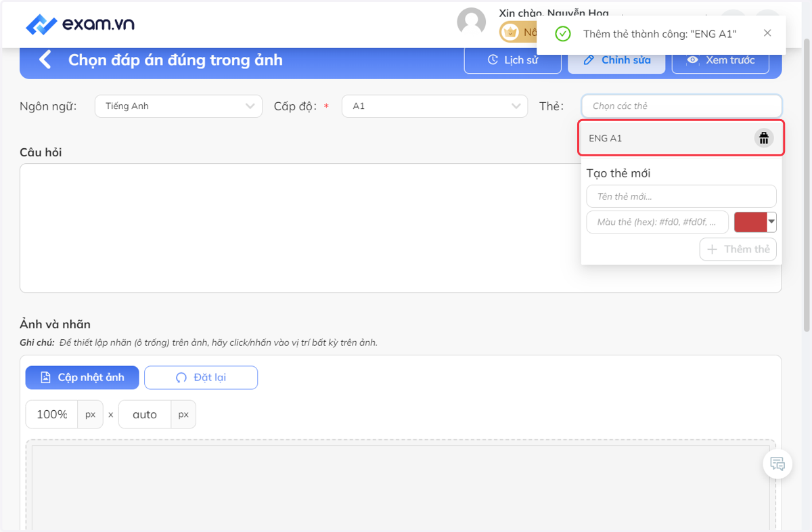
Task: Click the Tên thẻ mới name field
Action: click(681, 196)
